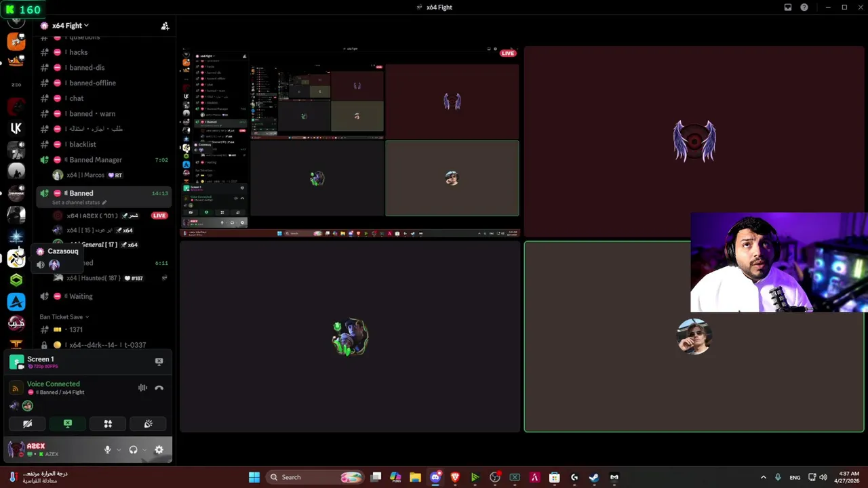Click the LIVE badge in channel list

(159, 216)
